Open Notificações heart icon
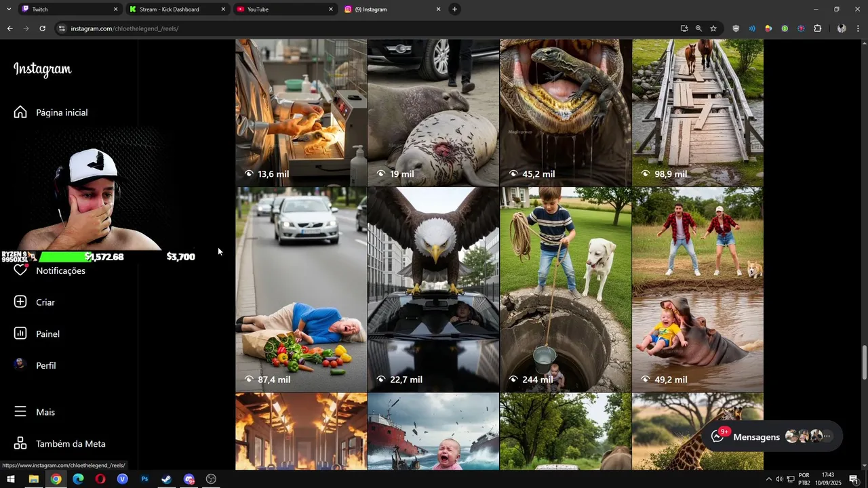 click(20, 270)
